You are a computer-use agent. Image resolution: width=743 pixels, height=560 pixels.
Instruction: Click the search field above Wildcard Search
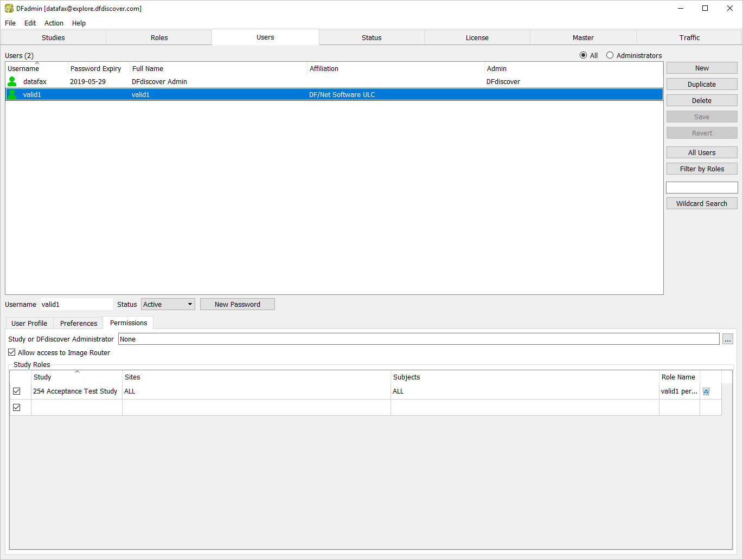pos(702,188)
